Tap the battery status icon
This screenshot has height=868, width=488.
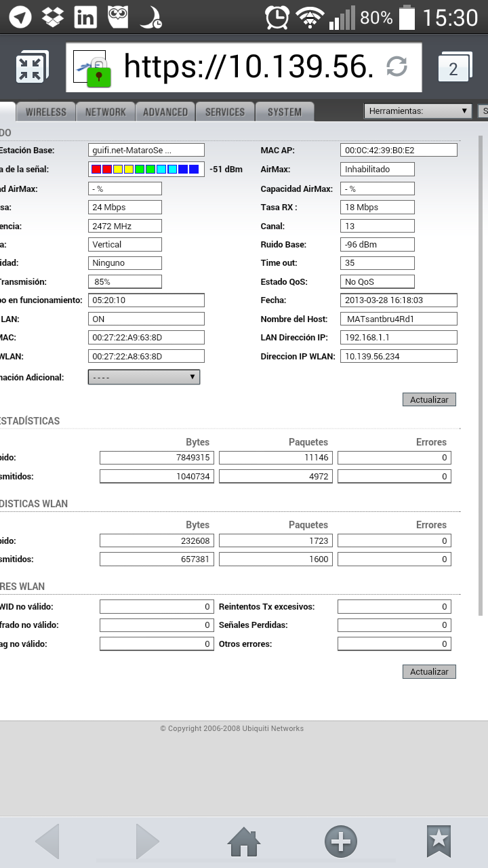pos(407,17)
